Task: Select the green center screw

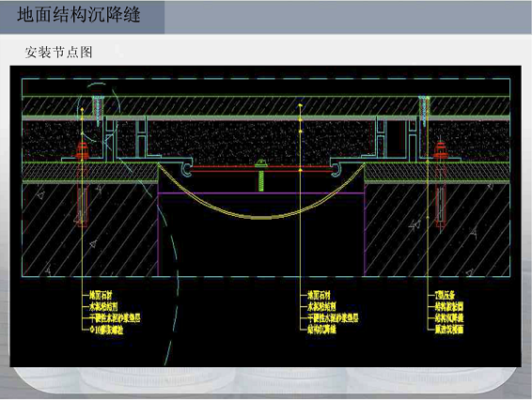Action: click(261, 175)
